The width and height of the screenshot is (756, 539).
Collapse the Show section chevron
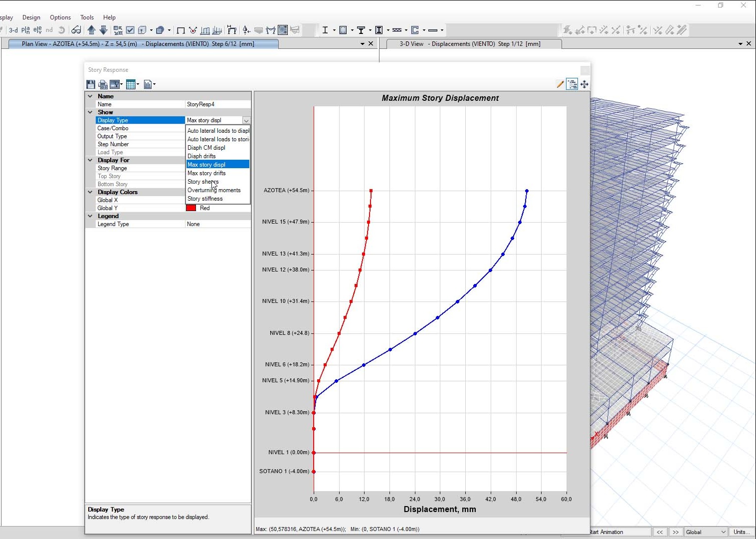[x=90, y=112]
